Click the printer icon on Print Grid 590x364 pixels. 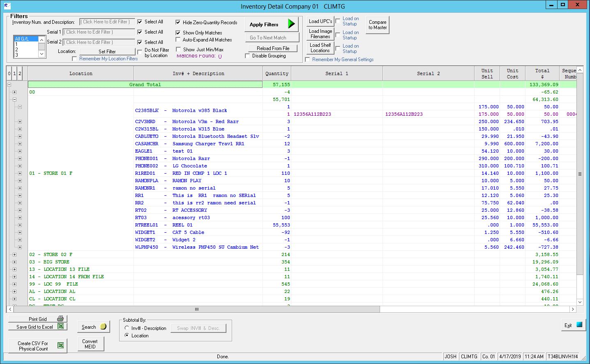[x=60, y=318]
